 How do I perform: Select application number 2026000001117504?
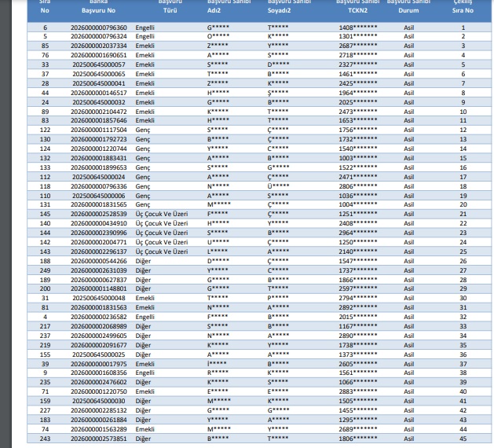pyautogui.click(x=98, y=130)
